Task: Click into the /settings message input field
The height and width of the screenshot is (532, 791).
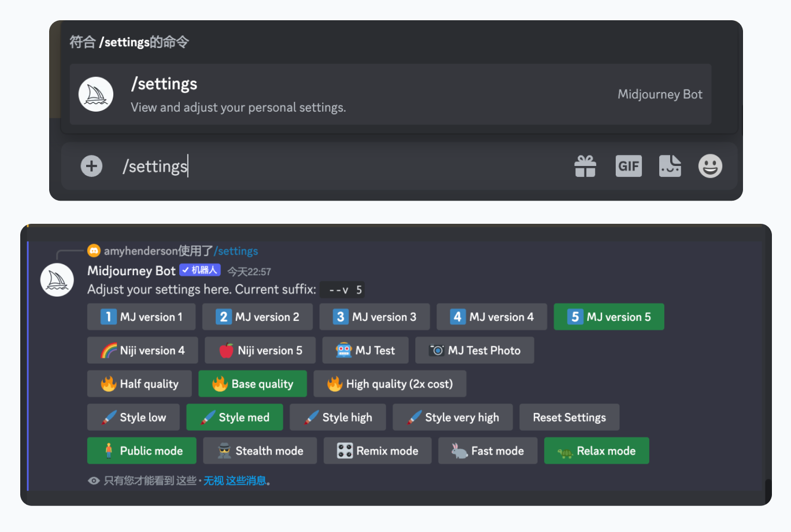Action: 347,167
